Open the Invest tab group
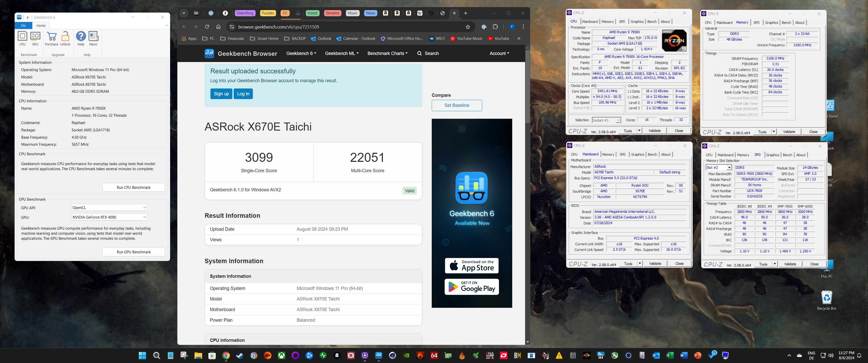 (312, 13)
